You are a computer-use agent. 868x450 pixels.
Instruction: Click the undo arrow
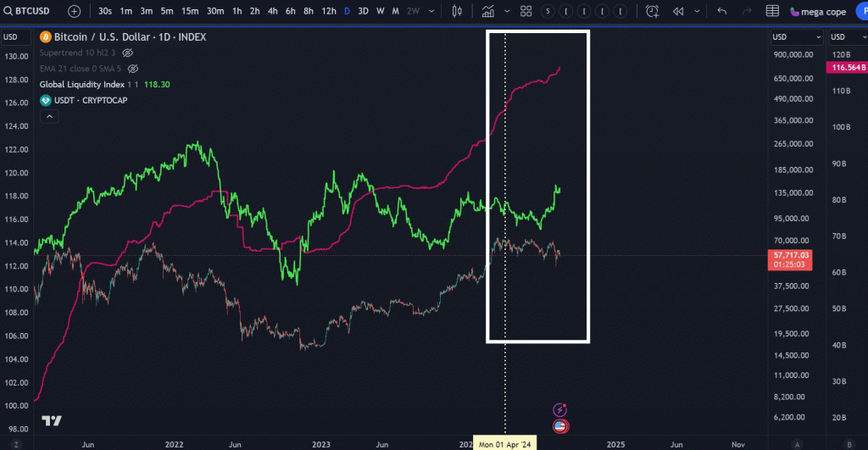pyautogui.click(x=721, y=11)
